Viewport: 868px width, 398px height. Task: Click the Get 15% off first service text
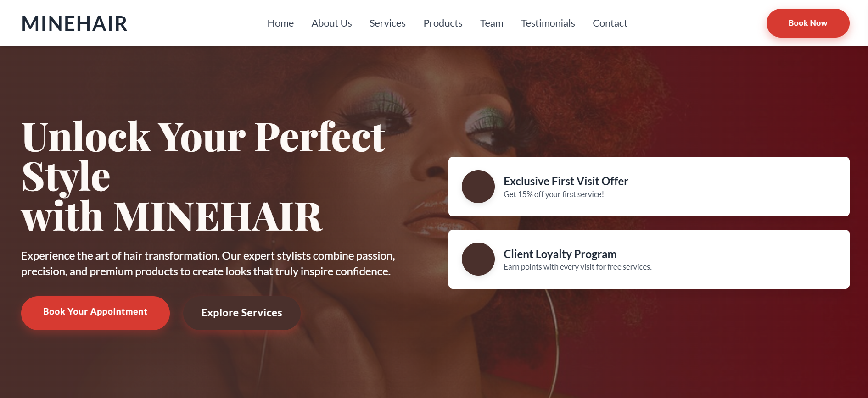coord(554,194)
